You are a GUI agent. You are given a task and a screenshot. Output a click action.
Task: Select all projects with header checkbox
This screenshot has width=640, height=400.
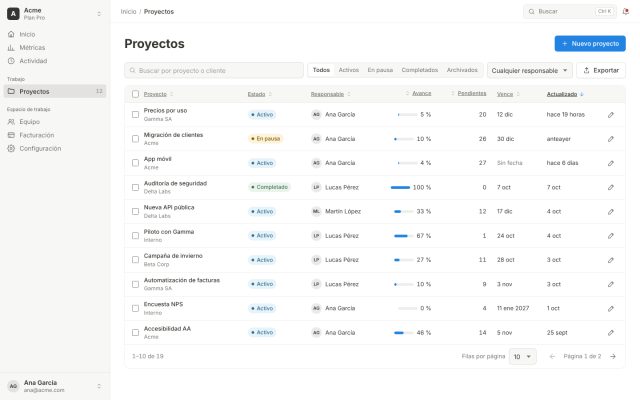tap(136, 94)
